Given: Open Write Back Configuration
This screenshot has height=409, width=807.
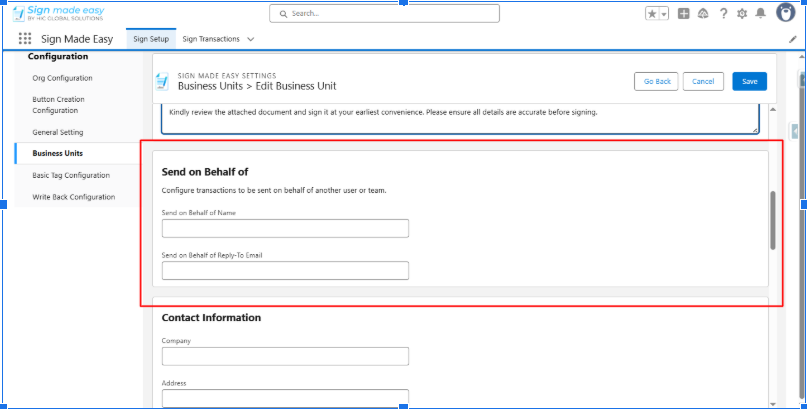Looking at the screenshot, I should 74,197.
